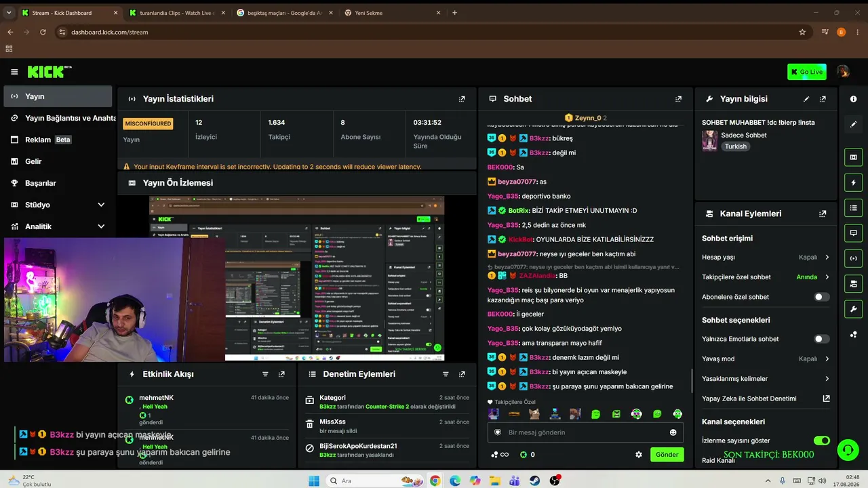Toggle the channel actions widget icon in right rail

pos(853,283)
